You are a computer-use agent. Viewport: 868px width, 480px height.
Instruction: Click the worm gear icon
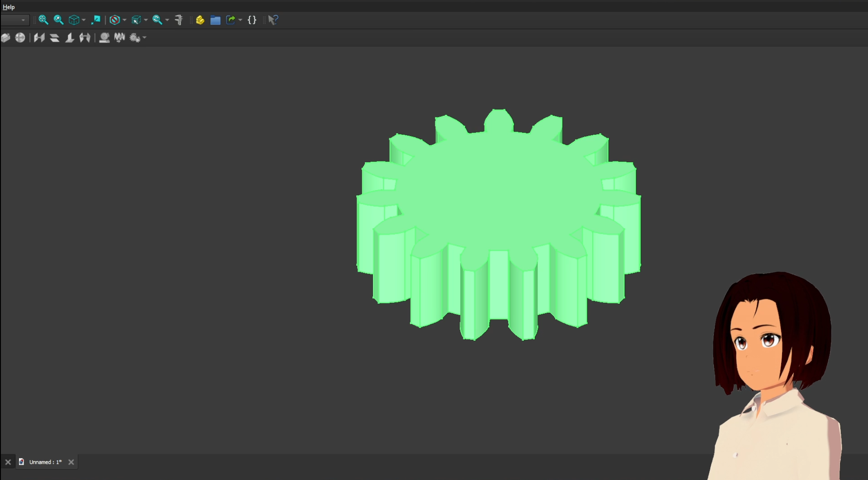[119, 38]
